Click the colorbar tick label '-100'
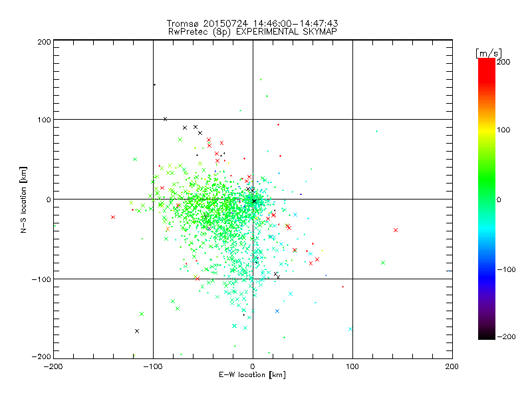The height and width of the screenshot is (399, 532). pyautogui.click(x=506, y=269)
